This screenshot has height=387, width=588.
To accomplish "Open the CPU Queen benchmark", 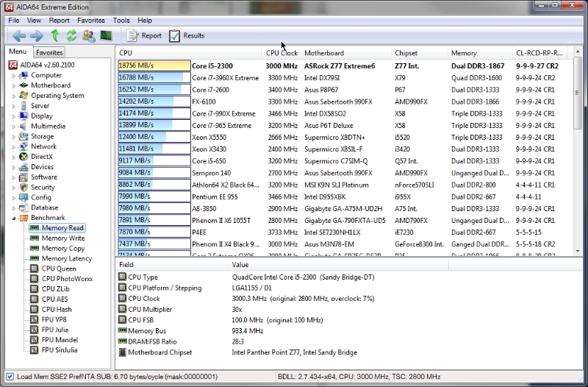I will (x=58, y=269).
